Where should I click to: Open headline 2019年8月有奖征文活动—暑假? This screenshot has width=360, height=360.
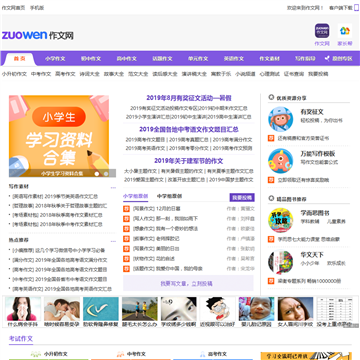pyautogui.click(x=189, y=98)
